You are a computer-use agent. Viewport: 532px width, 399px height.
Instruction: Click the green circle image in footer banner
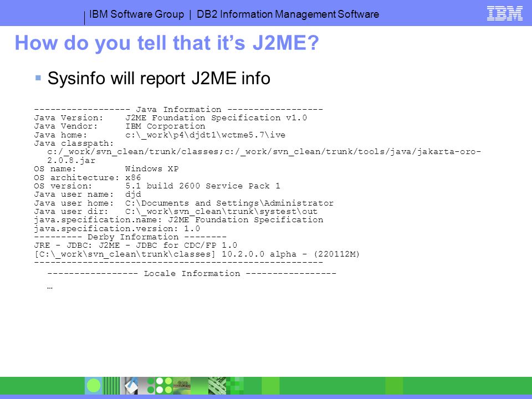94,386
